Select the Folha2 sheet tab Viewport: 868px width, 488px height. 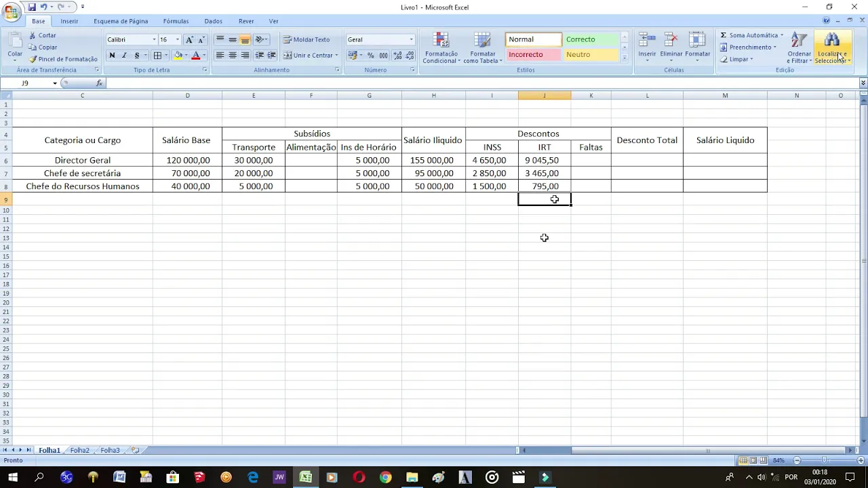[x=79, y=450]
